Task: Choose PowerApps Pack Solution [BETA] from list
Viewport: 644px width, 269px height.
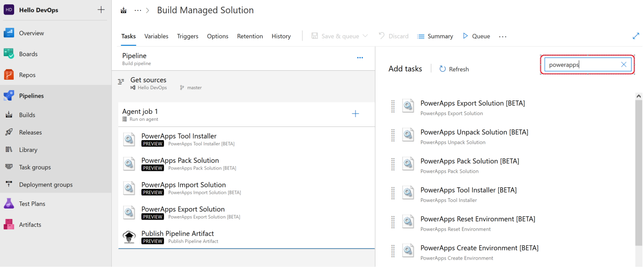Action: click(470, 161)
